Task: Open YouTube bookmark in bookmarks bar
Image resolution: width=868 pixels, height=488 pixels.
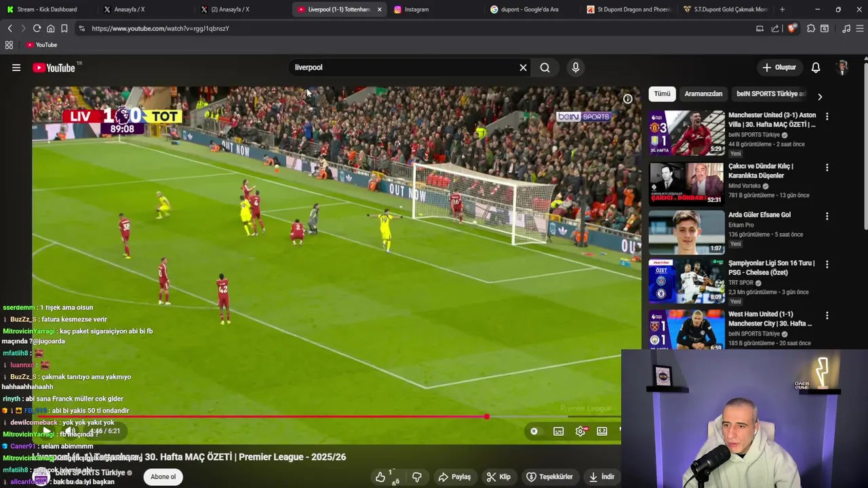Action: tap(41, 45)
